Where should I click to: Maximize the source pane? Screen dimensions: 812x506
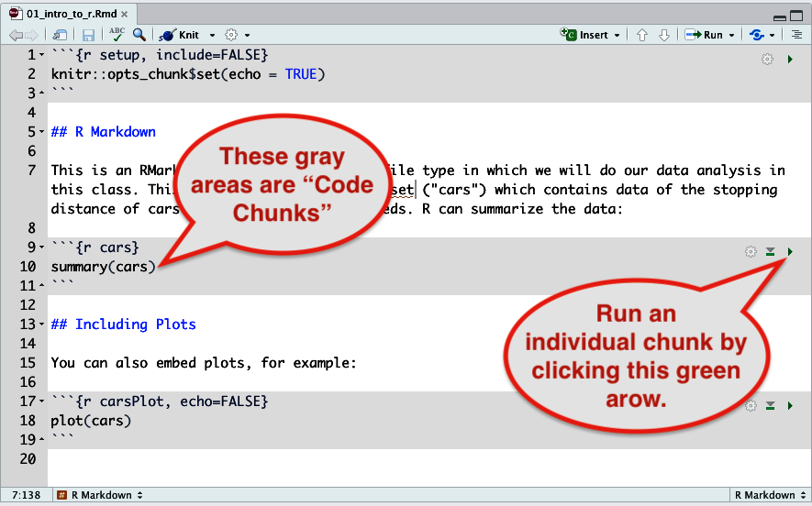796,16
